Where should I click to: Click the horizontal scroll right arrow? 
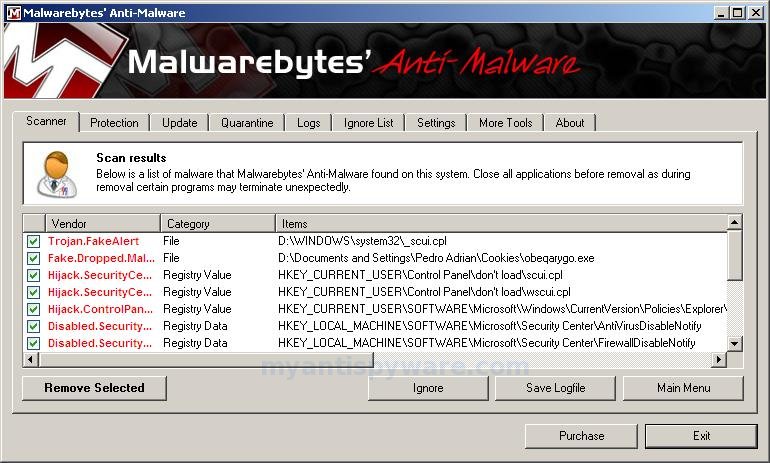pyautogui.click(x=719, y=360)
